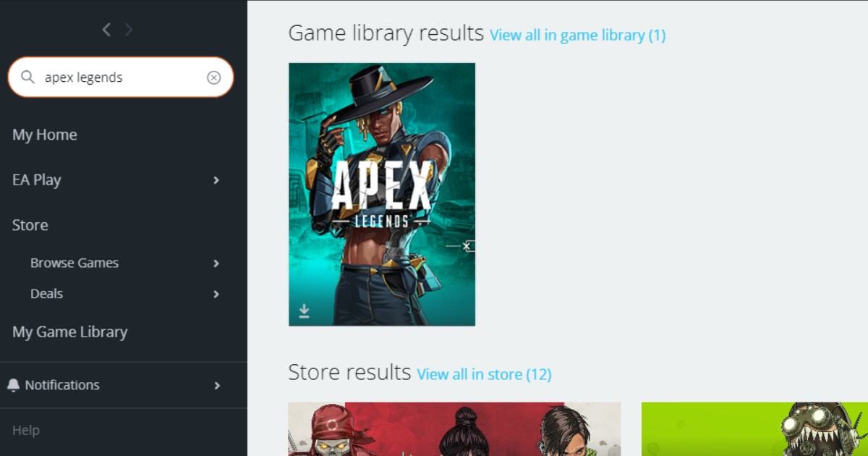Image resolution: width=868 pixels, height=456 pixels.
Task: Open My Home in sidebar
Action: point(45,135)
